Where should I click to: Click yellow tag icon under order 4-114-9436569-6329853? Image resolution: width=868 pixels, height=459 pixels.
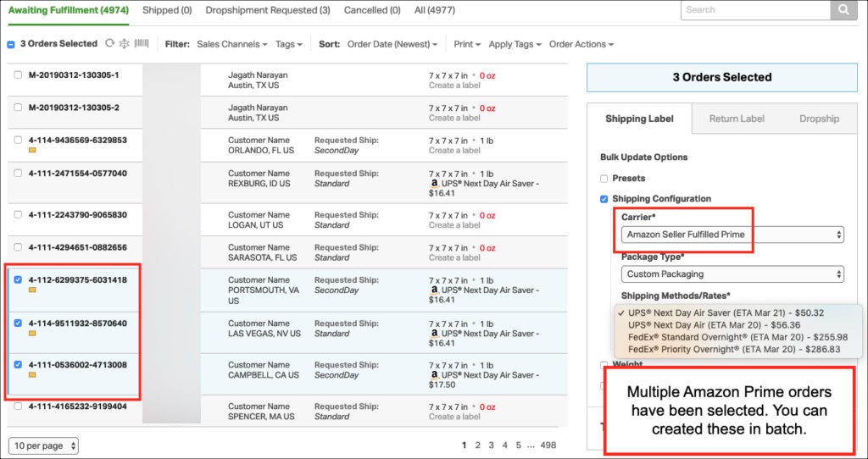coord(32,150)
